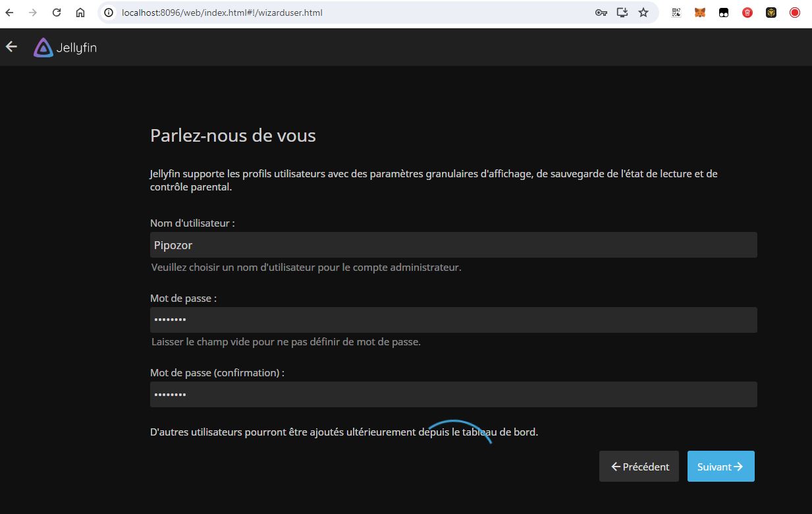Click the install app icon in the address bar

622,13
